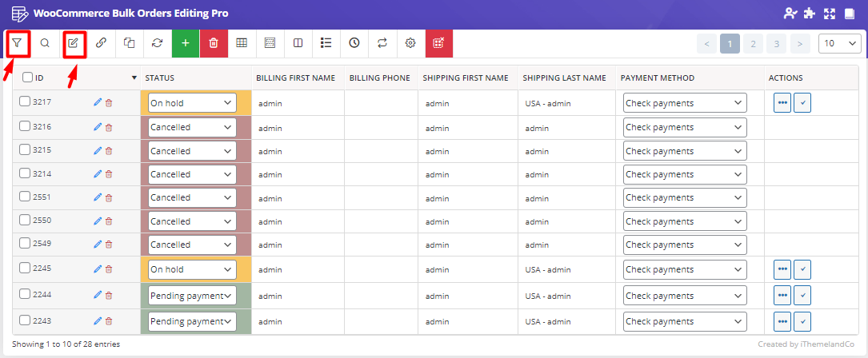Open the status dropdown for order 3217
The image size is (868, 358).
click(192, 103)
